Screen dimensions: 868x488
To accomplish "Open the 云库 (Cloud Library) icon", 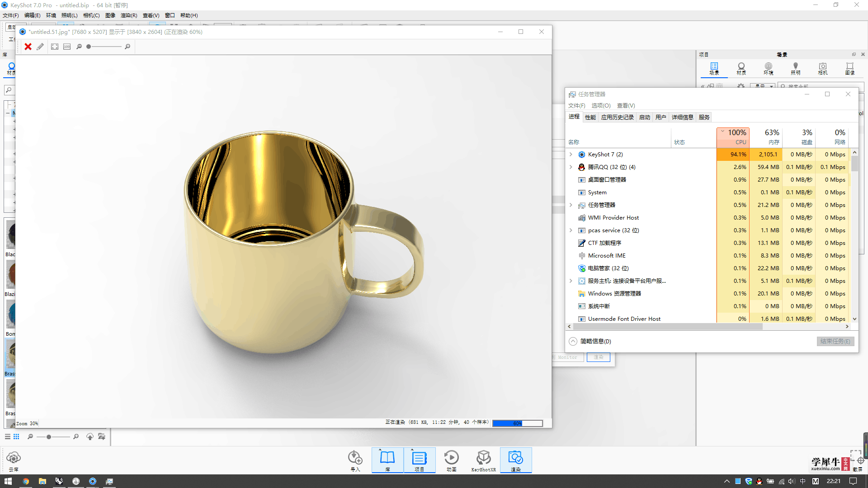I will point(14,461).
